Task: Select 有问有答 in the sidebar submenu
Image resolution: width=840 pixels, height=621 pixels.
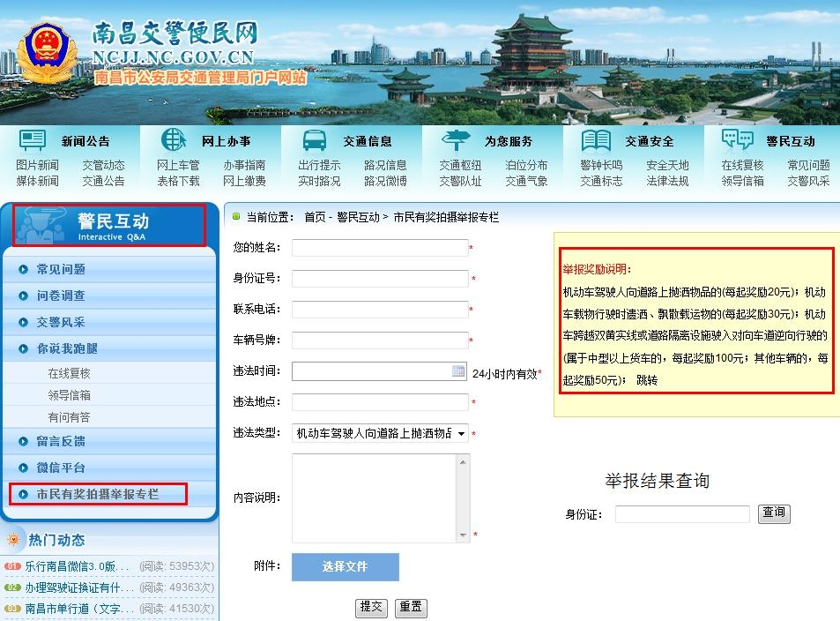Action: click(x=69, y=417)
